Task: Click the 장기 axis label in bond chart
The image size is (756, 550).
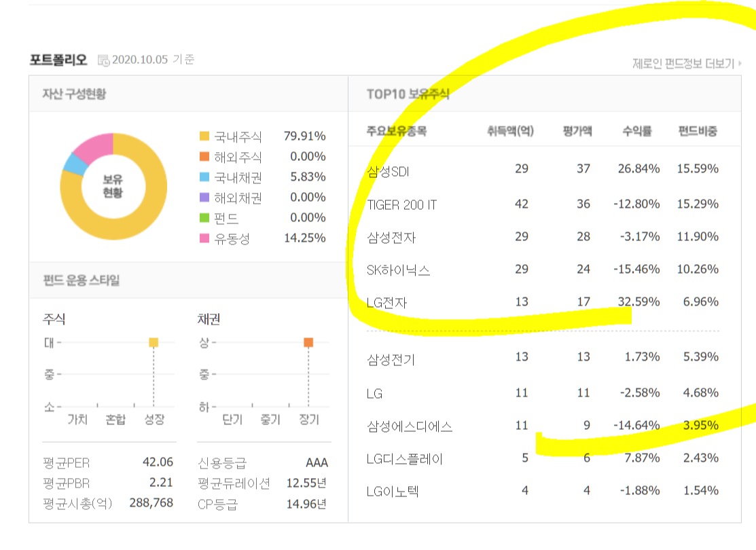Action: point(309,420)
